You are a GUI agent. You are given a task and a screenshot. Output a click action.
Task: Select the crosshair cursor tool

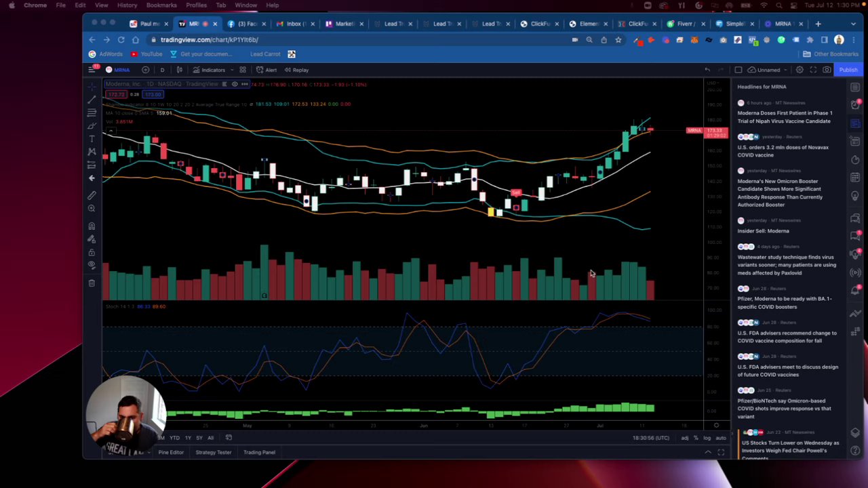pos(92,87)
